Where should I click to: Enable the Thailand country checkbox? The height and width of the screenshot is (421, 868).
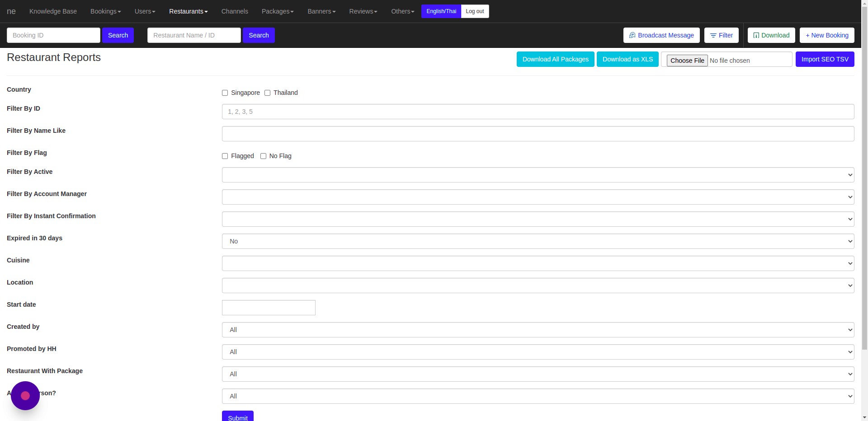tap(267, 93)
